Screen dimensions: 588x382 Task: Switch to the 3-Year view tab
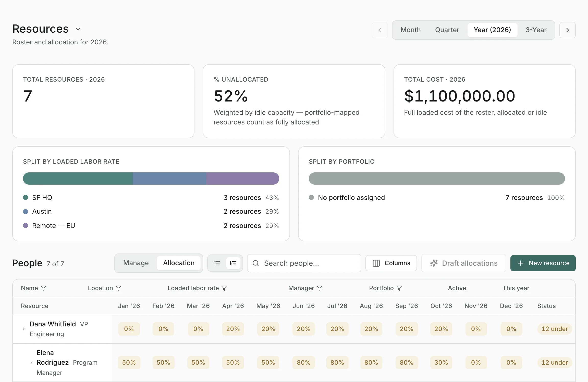pos(536,30)
